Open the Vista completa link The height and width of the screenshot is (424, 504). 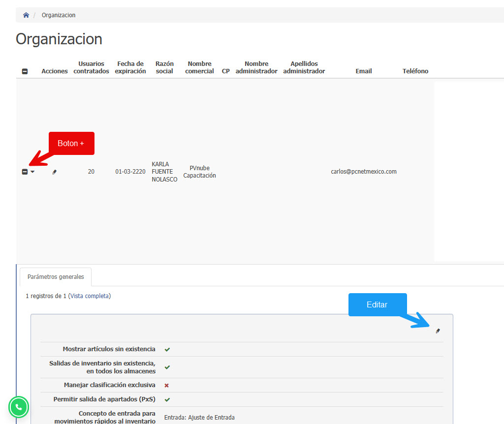(x=90, y=296)
